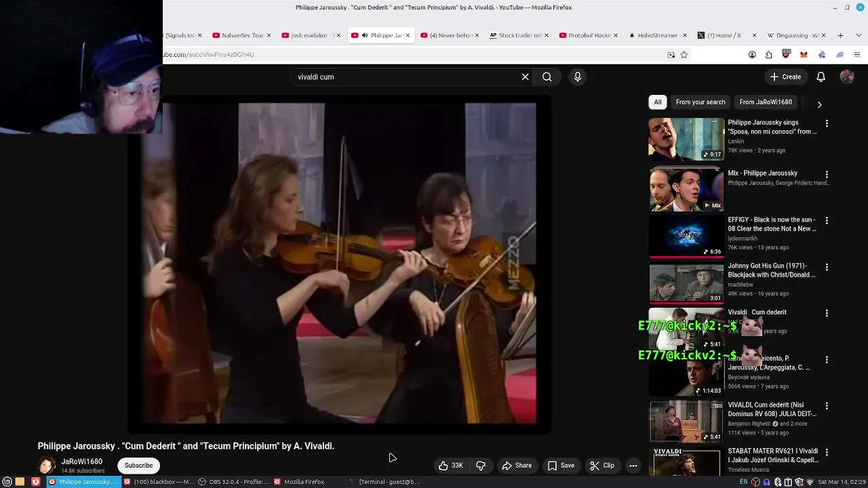Image resolution: width=868 pixels, height=488 pixels.
Task: Clear the YouTube search box text
Action: 525,77
